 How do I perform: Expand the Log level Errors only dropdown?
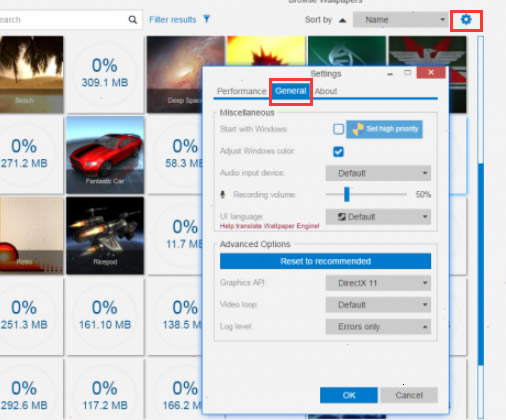[x=378, y=327]
